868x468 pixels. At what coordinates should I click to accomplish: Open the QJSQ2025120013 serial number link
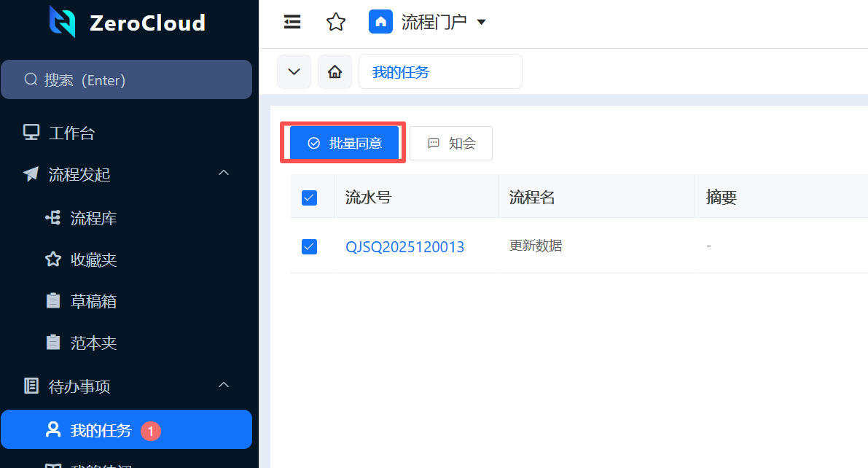pos(404,247)
